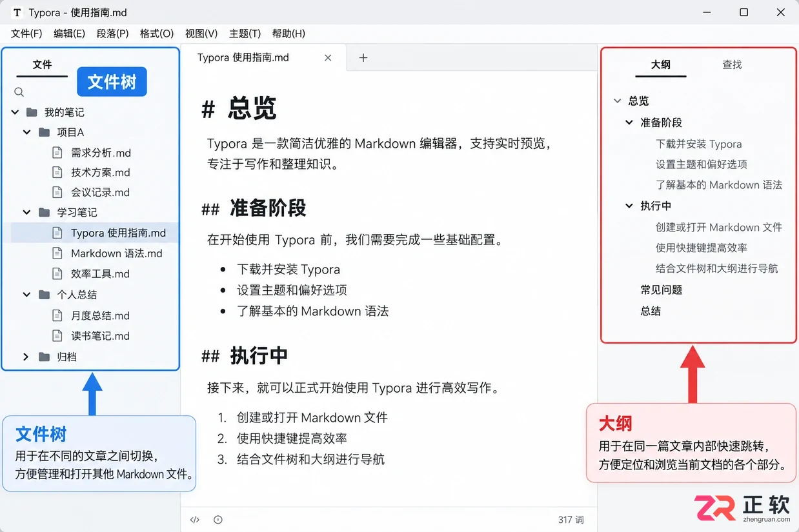This screenshot has width=799, height=532.
Task: Click the 317 词 word count
Action: [571, 520]
